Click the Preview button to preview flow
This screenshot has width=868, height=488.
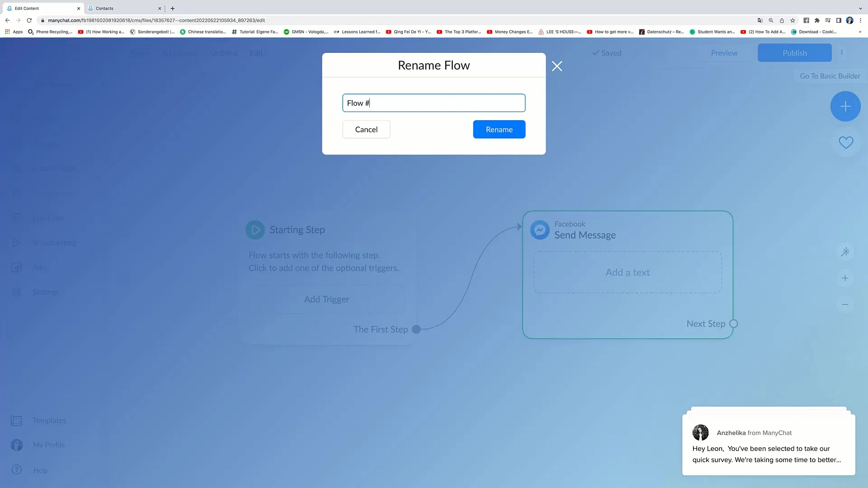point(724,53)
